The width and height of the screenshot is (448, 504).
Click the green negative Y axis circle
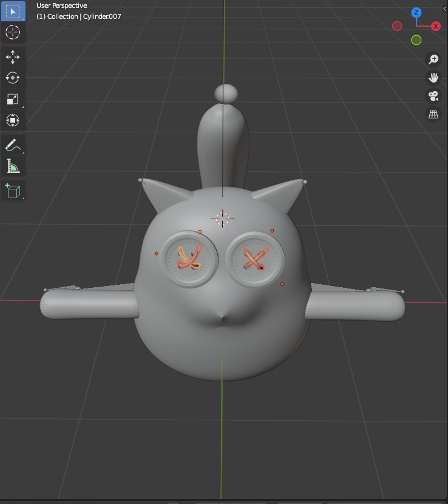[x=416, y=40]
